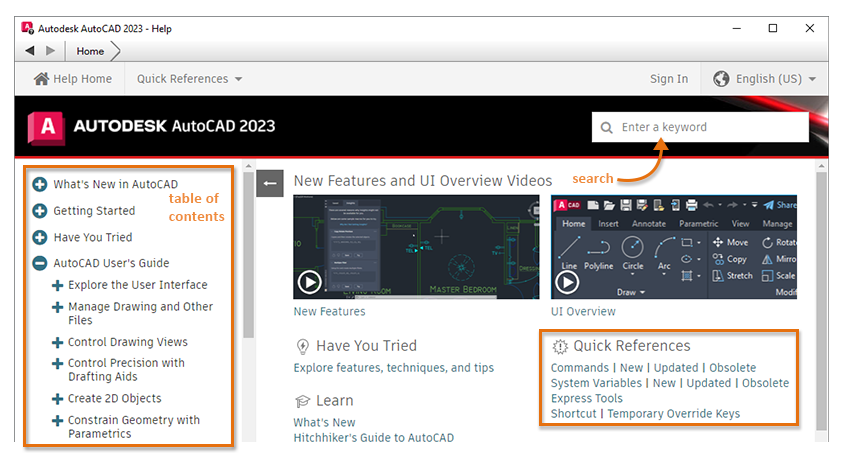Open the Express Tools link
The width and height of the screenshot is (843, 460).
[x=587, y=398]
